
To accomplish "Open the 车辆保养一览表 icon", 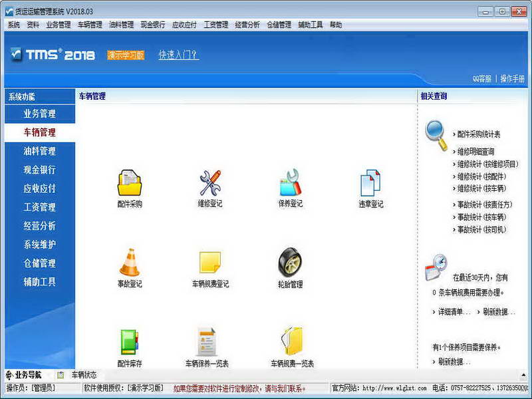I will coord(207,342).
